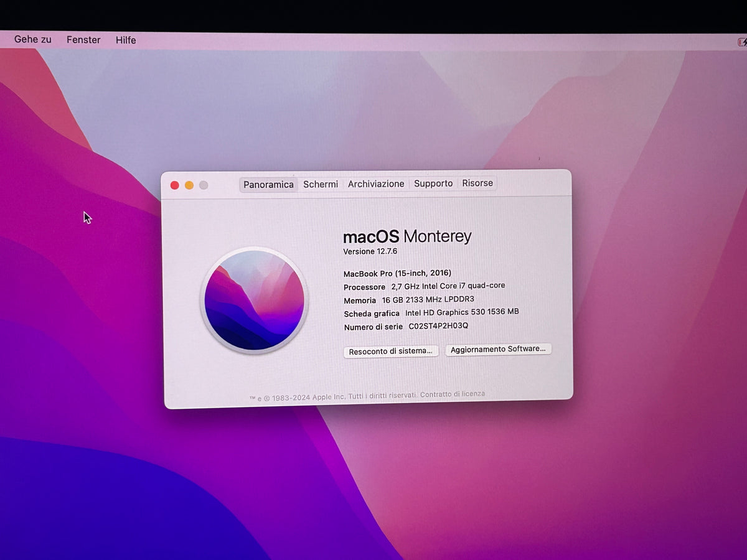747x560 pixels.
Task: Close the About This Mac window
Action: 174,185
